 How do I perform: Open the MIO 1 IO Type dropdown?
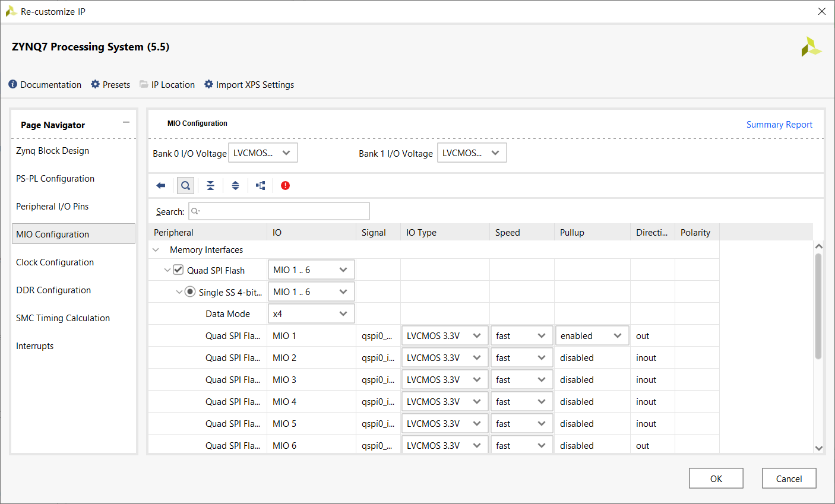[445, 335]
